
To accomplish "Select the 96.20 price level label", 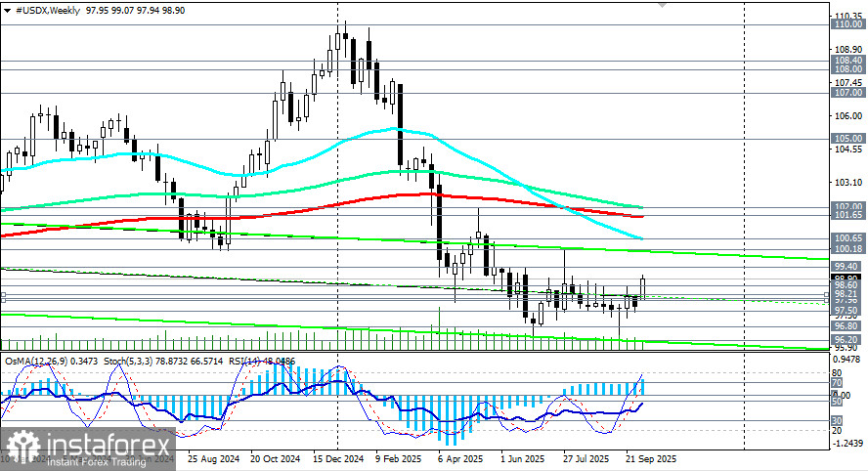I will (x=848, y=340).
